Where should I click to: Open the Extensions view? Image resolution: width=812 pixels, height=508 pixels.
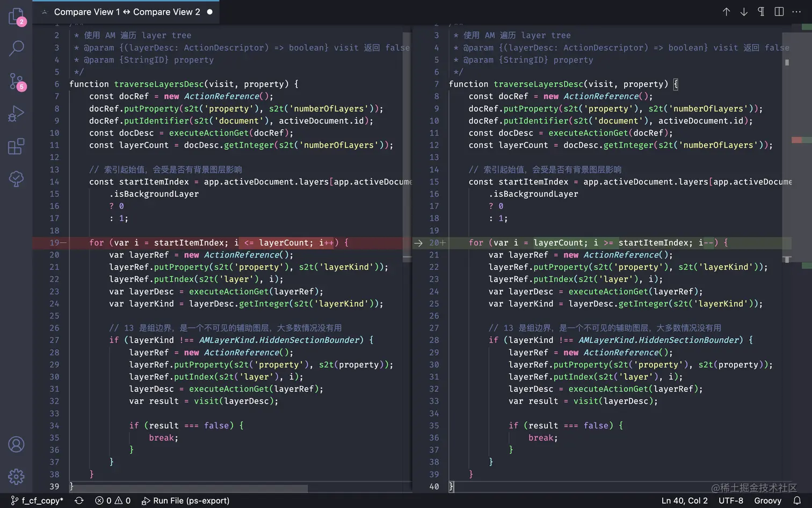tap(17, 146)
